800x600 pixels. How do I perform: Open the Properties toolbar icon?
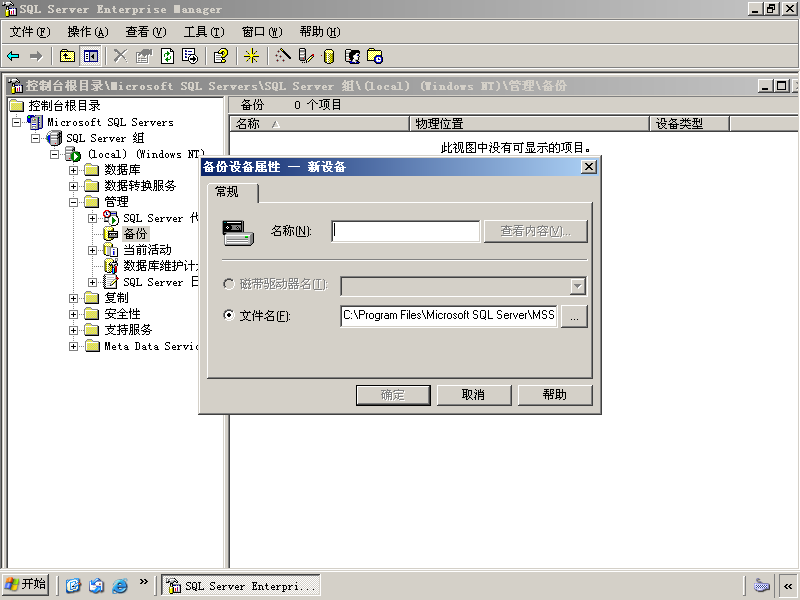pyautogui.click(x=144, y=56)
